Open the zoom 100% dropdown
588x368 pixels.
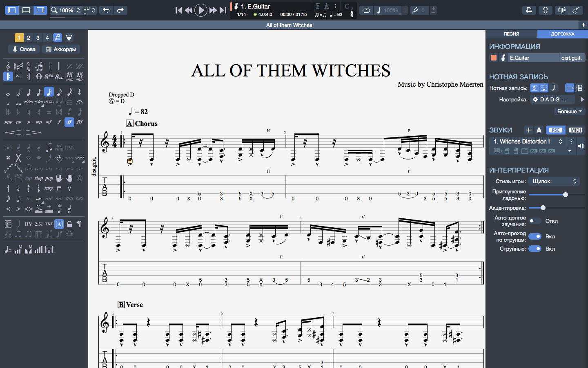[65, 10]
